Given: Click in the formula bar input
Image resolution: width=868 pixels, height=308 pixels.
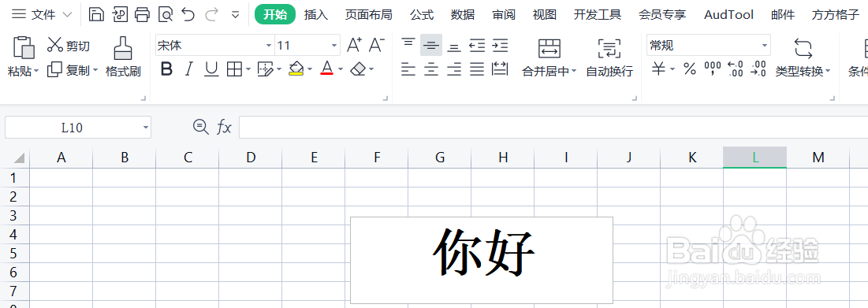Looking at the screenshot, I should click(553, 128).
